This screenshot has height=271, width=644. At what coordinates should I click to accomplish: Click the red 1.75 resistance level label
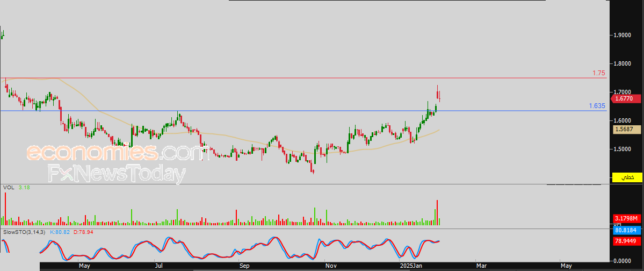coord(598,73)
